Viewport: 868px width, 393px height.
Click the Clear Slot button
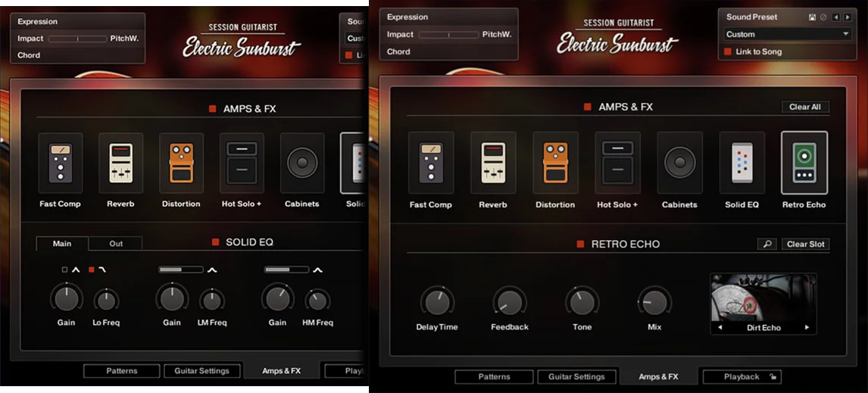click(x=805, y=244)
